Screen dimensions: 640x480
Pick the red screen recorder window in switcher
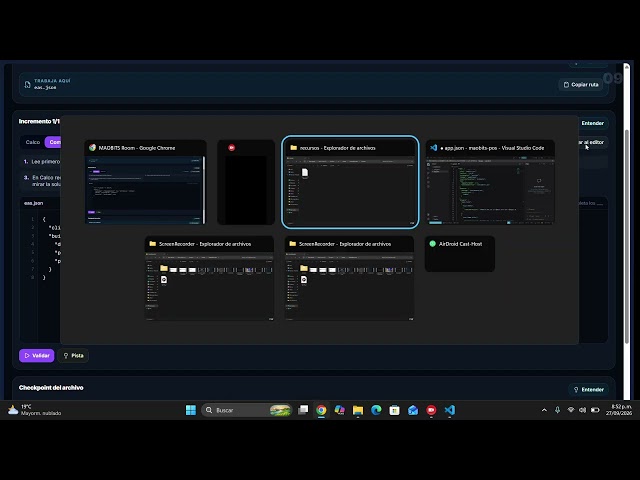click(x=246, y=182)
